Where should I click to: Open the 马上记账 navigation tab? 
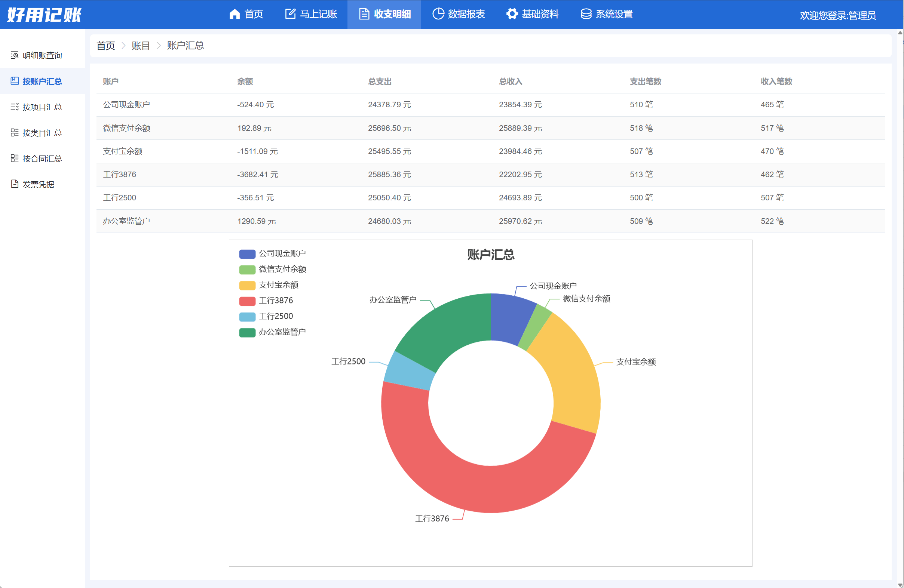(311, 15)
